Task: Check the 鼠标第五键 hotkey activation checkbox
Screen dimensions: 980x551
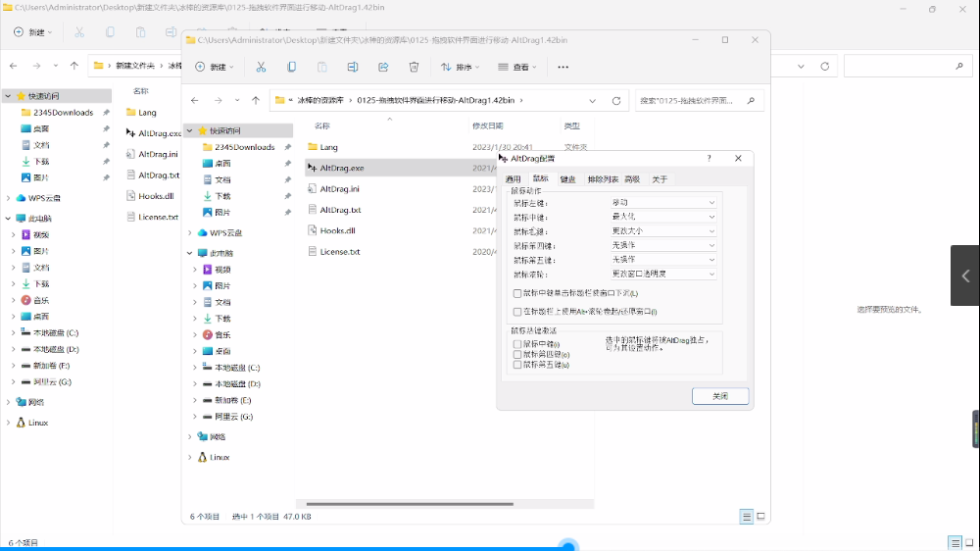Action: (x=517, y=365)
